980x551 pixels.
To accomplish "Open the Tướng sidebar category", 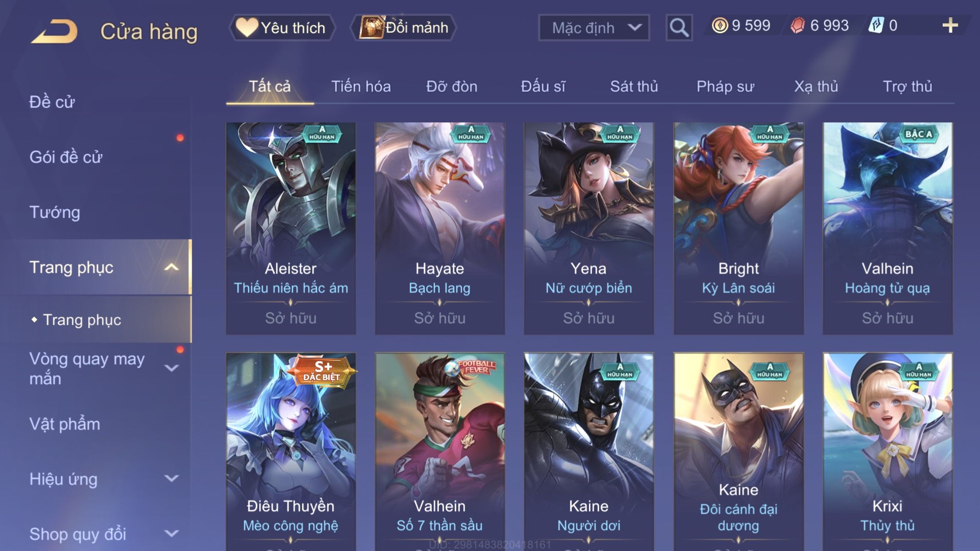I will click(x=55, y=212).
